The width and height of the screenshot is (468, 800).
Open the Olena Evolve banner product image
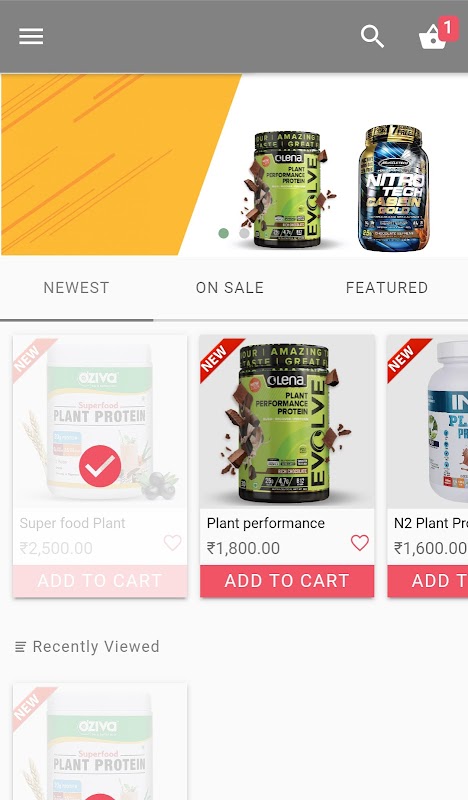[289, 190]
